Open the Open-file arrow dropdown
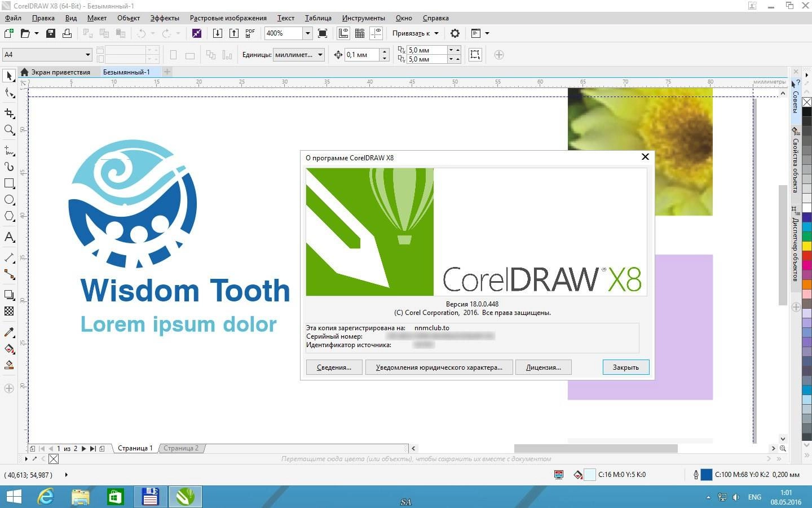This screenshot has height=508, width=812. (x=37, y=33)
